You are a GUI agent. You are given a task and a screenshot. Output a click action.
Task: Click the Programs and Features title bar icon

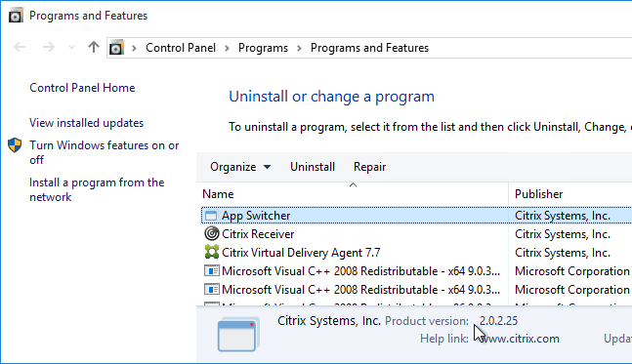[16, 16]
